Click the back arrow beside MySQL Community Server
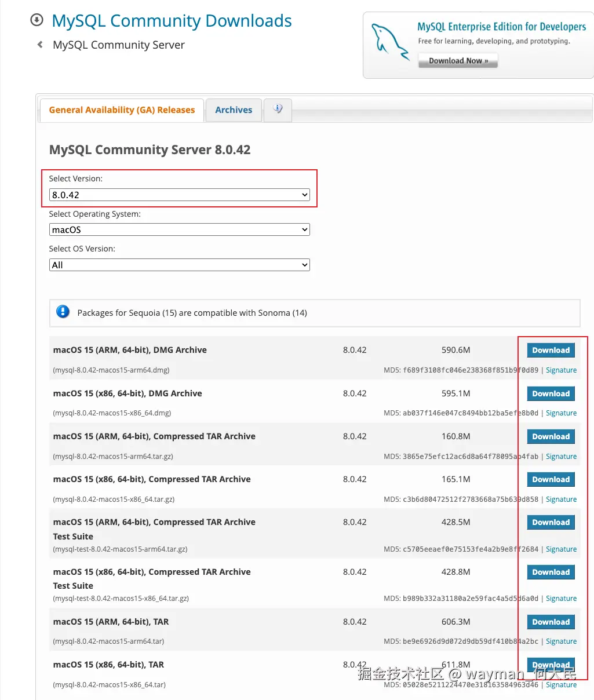Image resolution: width=594 pixels, height=700 pixels. click(x=40, y=45)
